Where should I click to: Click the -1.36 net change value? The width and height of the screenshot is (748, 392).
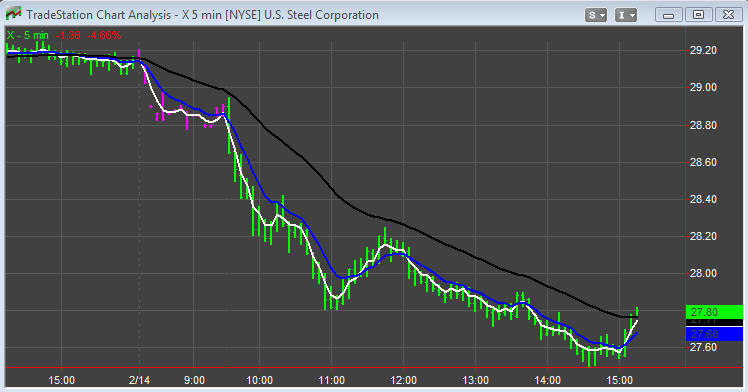[68, 35]
